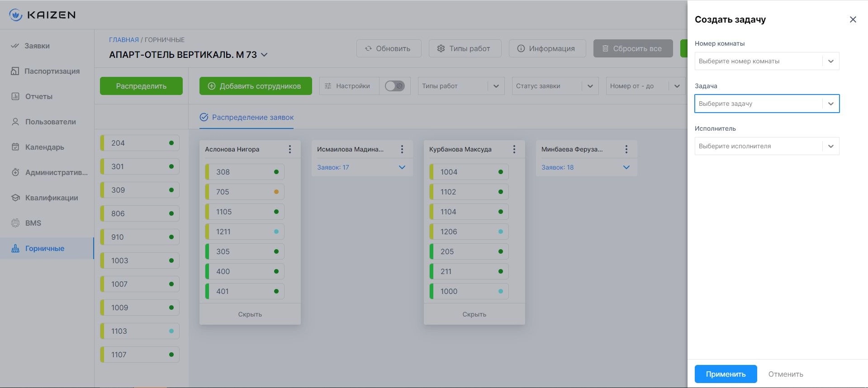The width and height of the screenshot is (868, 388).
Task: Open the Выберите исполнителя dropdown
Action: [767, 146]
